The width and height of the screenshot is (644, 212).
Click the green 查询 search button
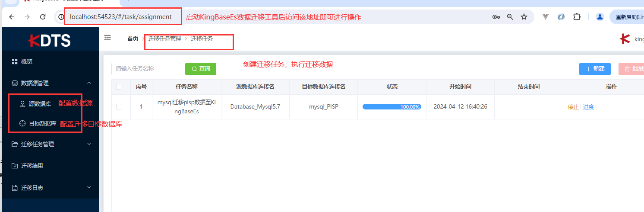click(x=201, y=69)
